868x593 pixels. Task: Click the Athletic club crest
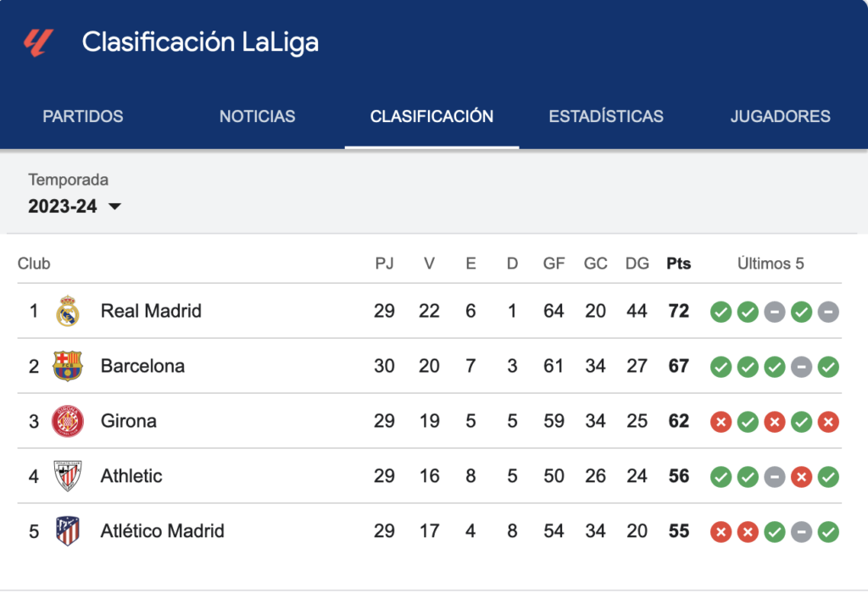pos(68,476)
